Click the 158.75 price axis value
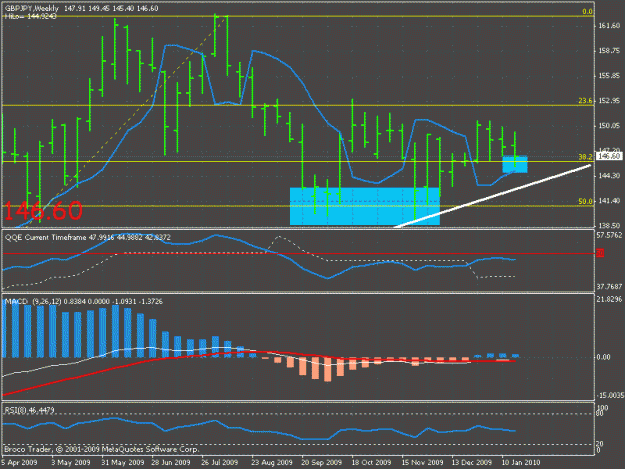The width and height of the screenshot is (625, 469). pyautogui.click(x=609, y=51)
